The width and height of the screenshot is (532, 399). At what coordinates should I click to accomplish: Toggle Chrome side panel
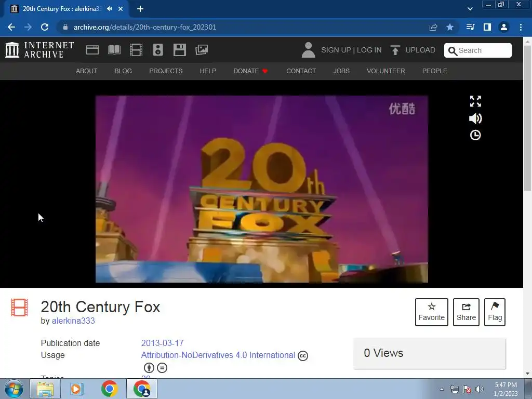487,27
